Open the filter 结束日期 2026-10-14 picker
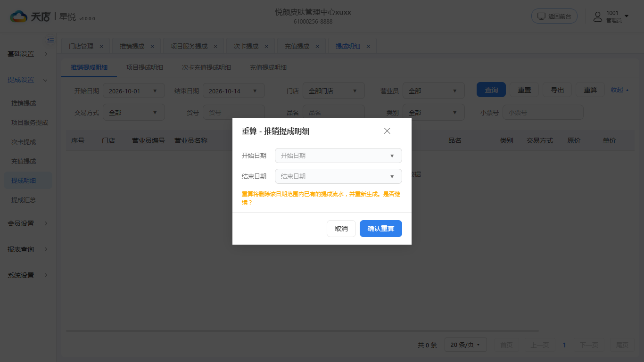Image resolution: width=644 pixels, height=362 pixels. point(234,91)
